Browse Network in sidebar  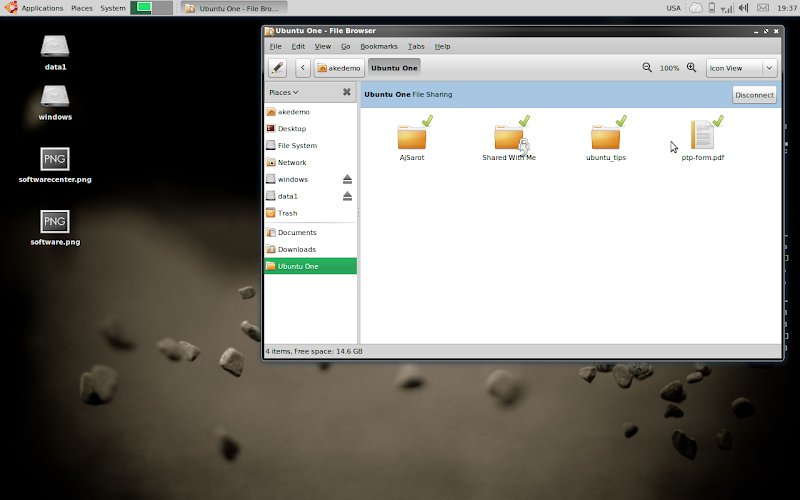(x=310, y=162)
